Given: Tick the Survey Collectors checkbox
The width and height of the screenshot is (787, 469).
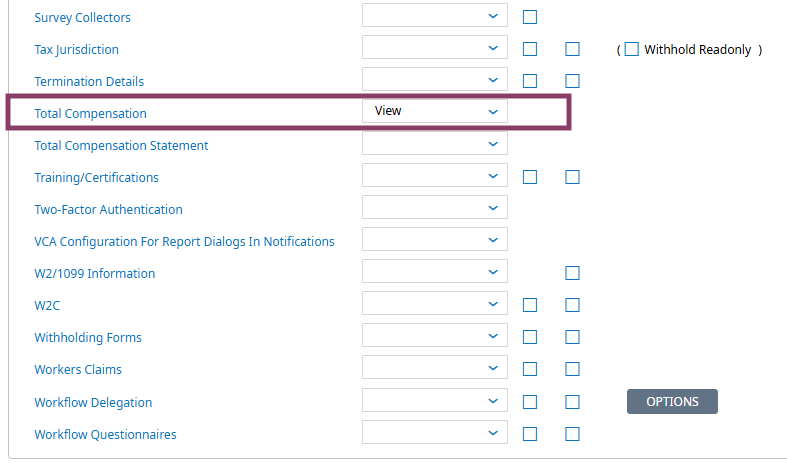Looking at the screenshot, I should point(530,17).
